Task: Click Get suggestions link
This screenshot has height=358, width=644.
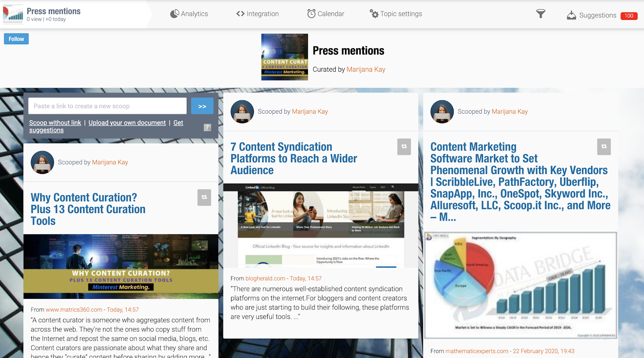Action: (x=106, y=126)
